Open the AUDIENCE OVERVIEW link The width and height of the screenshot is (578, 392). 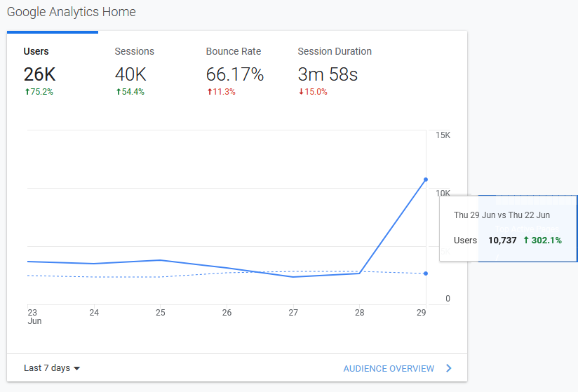click(388, 368)
